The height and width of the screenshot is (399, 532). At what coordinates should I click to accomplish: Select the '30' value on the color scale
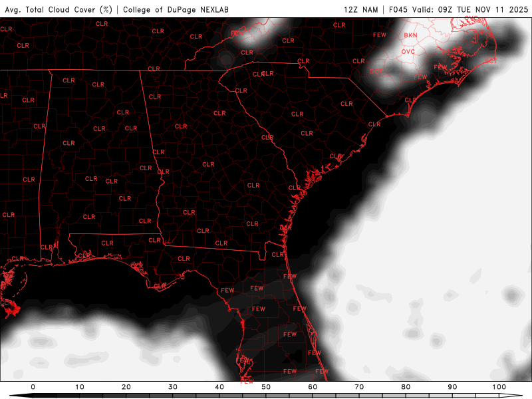(173, 387)
